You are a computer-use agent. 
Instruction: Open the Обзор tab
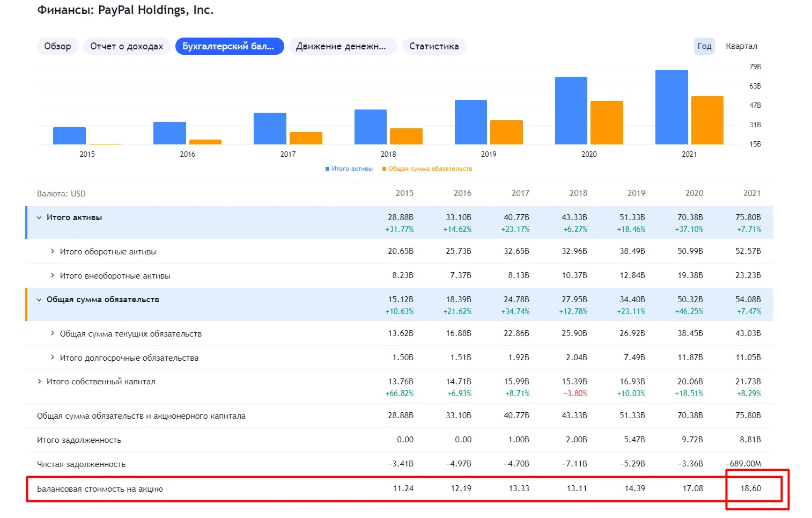[x=57, y=46]
